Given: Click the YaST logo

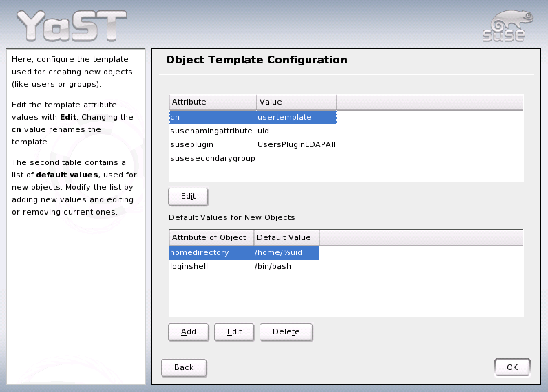Looking at the screenshot, I should pos(72,26).
